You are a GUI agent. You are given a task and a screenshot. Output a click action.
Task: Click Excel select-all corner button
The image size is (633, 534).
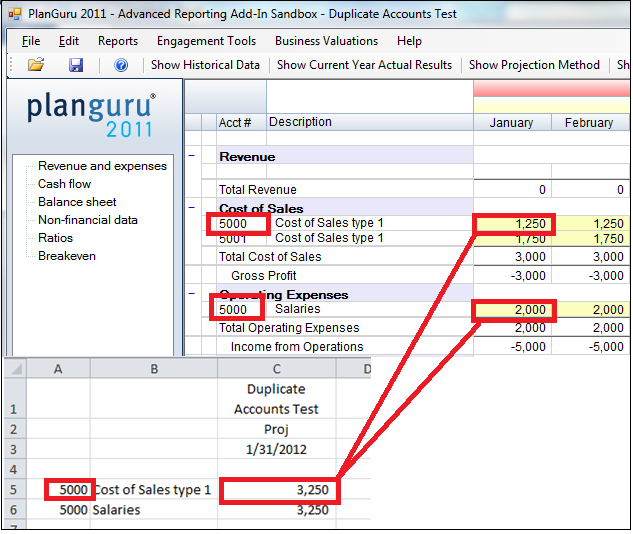pyautogui.click(x=16, y=369)
